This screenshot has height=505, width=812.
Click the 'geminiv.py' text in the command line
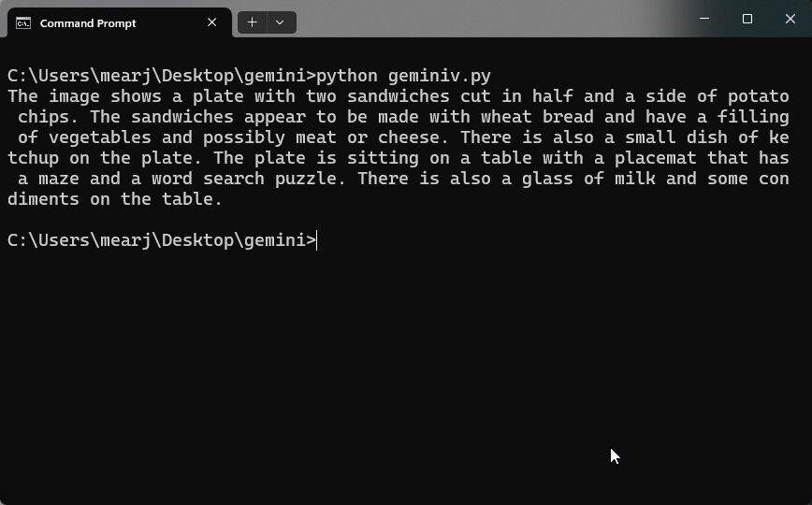439,76
